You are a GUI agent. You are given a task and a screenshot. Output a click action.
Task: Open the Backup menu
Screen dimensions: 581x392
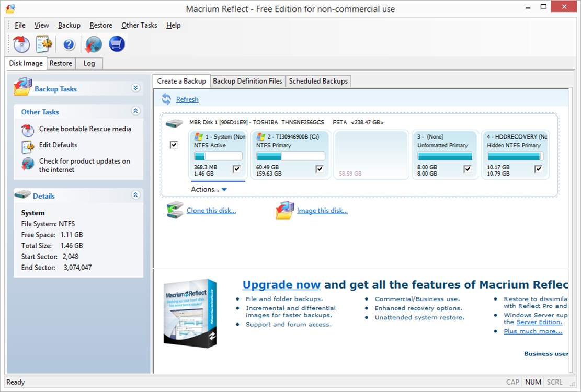coord(69,25)
